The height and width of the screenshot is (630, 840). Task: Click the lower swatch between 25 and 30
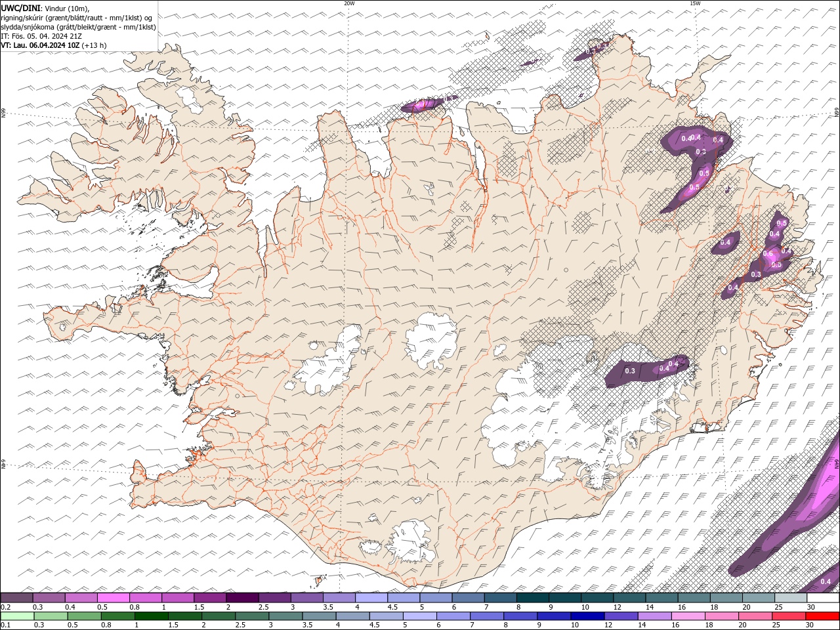click(x=789, y=616)
